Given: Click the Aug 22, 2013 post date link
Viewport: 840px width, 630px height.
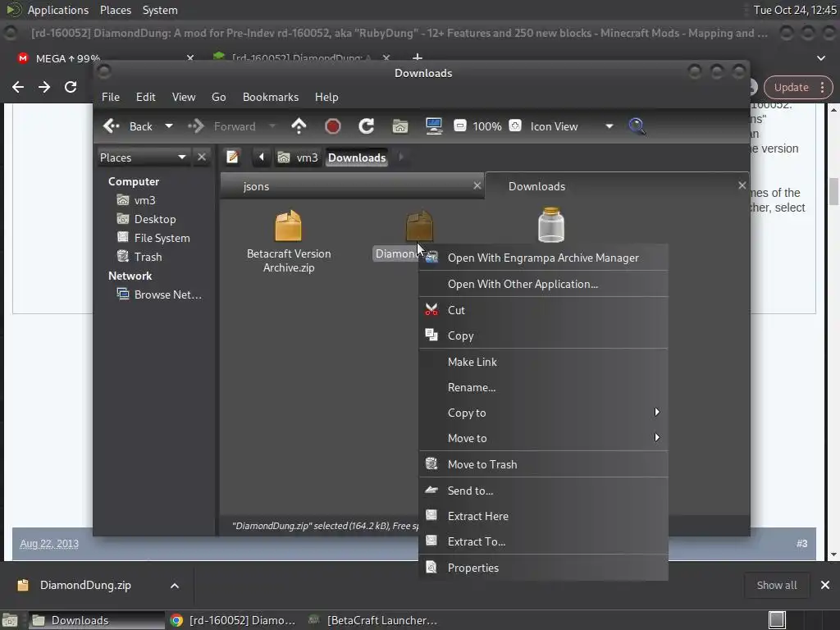Looking at the screenshot, I should (x=49, y=544).
